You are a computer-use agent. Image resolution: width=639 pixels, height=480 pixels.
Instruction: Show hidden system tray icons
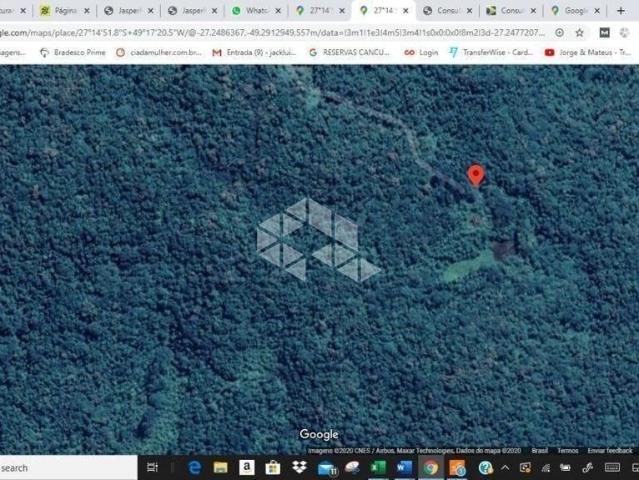click(x=505, y=468)
